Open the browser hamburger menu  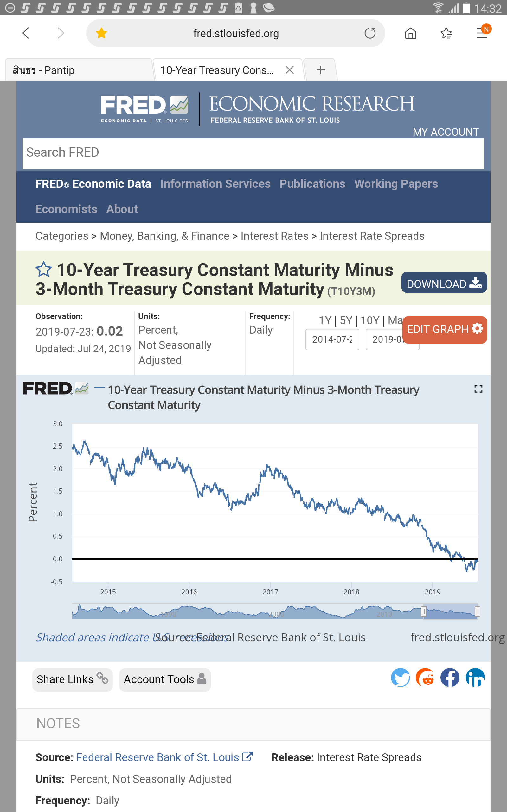(x=482, y=33)
